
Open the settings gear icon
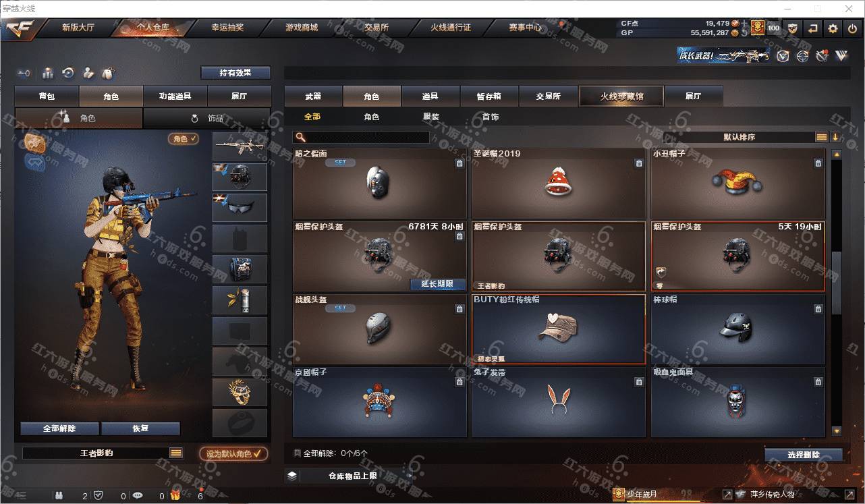pos(833,28)
